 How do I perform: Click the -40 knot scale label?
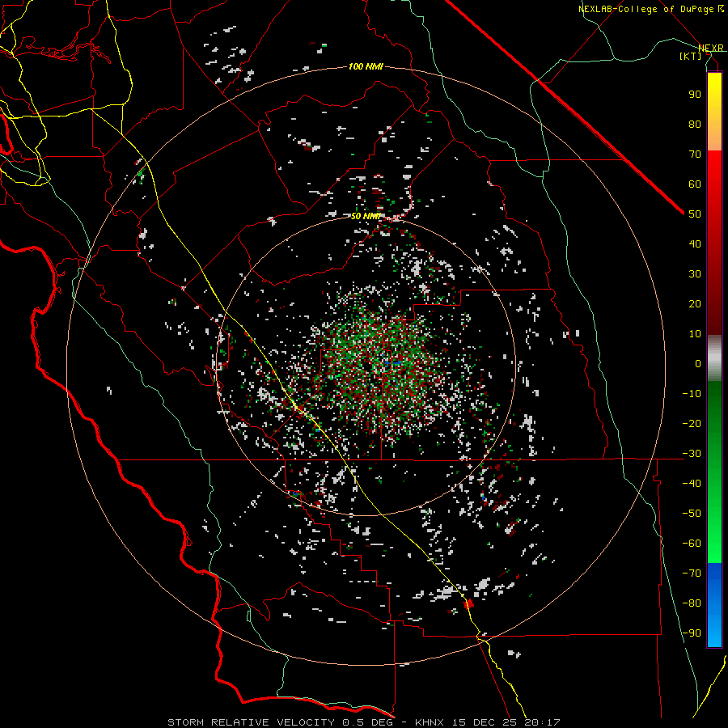pos(692,484)
